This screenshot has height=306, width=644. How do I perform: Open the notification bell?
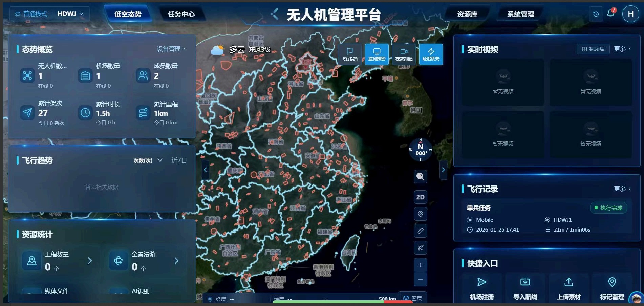coord(610,14)
